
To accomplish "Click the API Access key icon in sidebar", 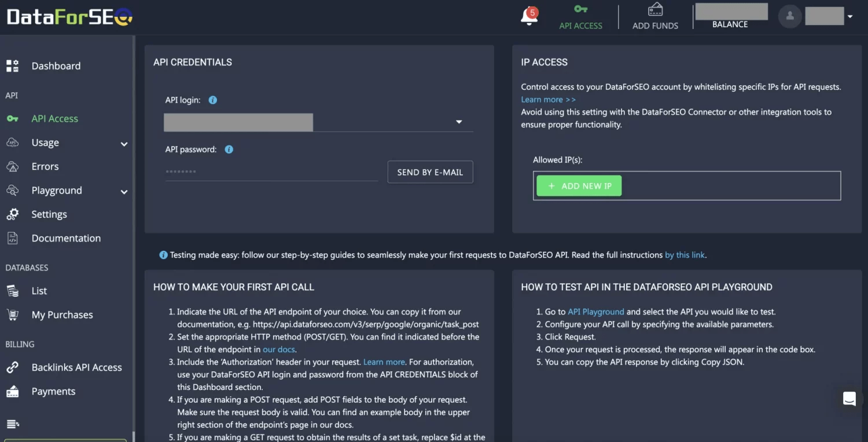I will [x=12, y=119].
